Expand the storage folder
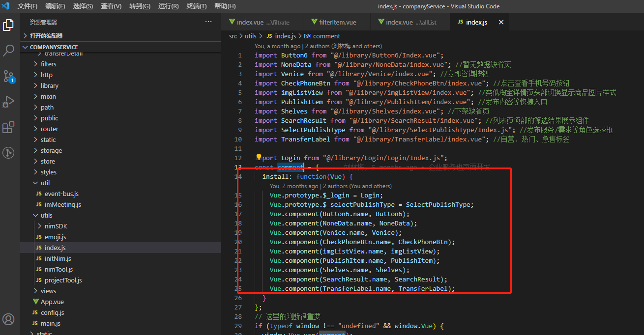 tap(120, 150)
